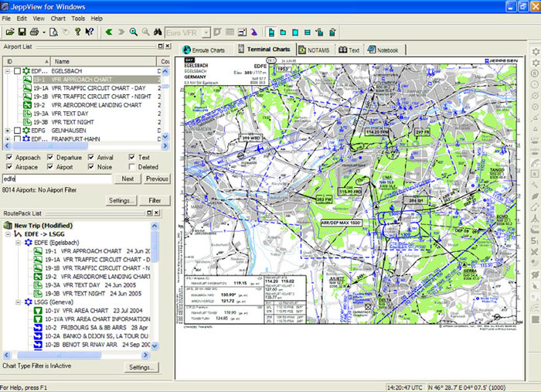
Task: Toggle the Text chart type checkbox
Action: pyautogui.click(x=132, y=157)
